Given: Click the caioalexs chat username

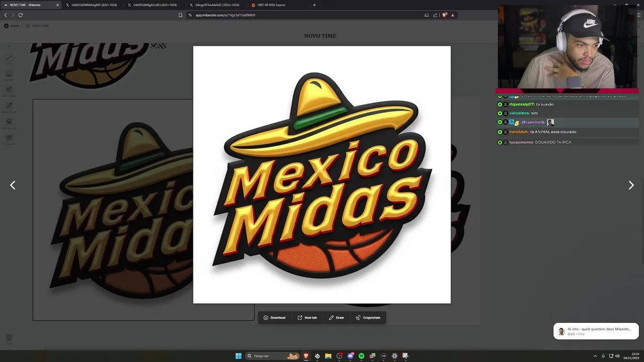Looking at the screenshot, I should [x=519, y=113].
